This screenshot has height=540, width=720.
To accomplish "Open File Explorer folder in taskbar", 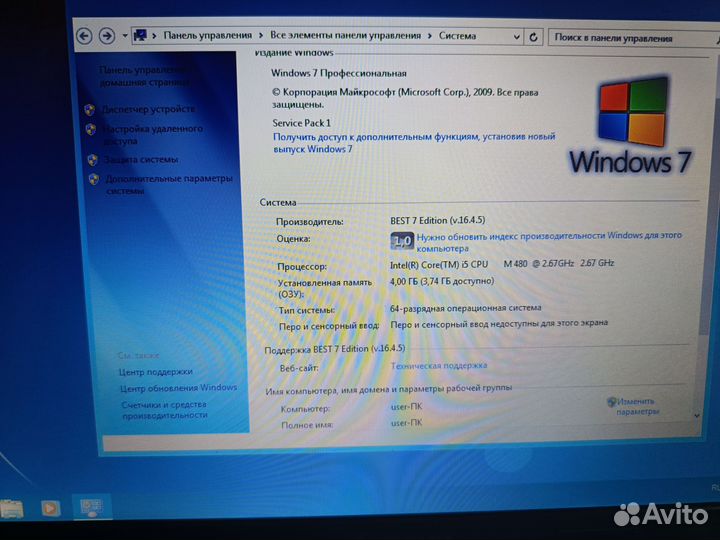I will [x=12, y=508].
